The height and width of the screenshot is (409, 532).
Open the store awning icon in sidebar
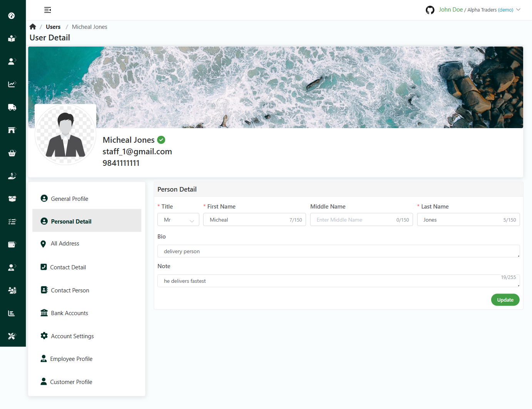pyautogui.click(x=12, y=130)
